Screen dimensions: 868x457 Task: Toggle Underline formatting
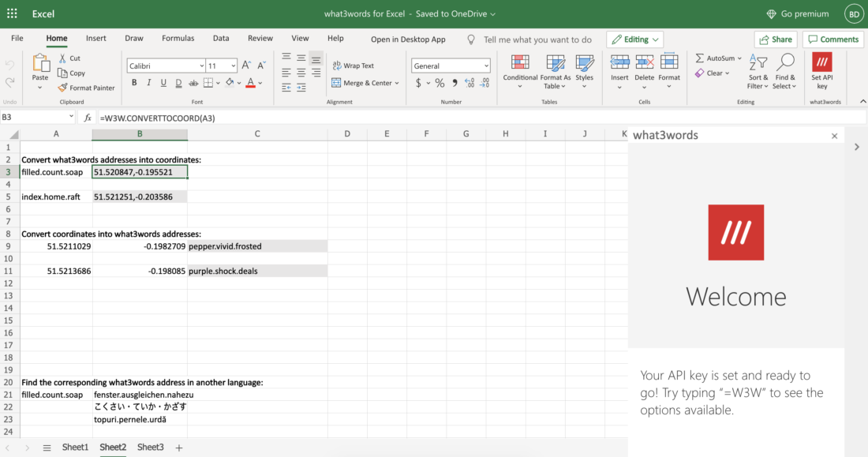tap(163, 83)
